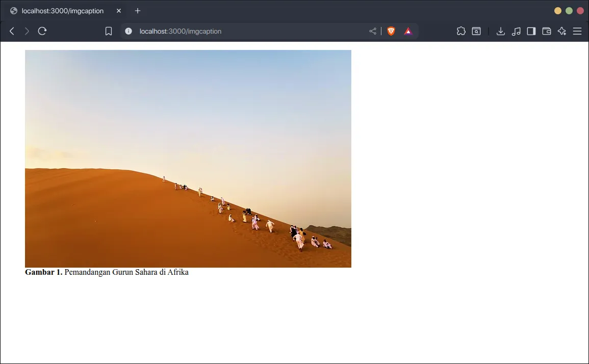Image resolution: width=589 pixels, height=364 pixels.
Task: Select the localhost:3000/imgcaption tab
Action: coord(61,10)
